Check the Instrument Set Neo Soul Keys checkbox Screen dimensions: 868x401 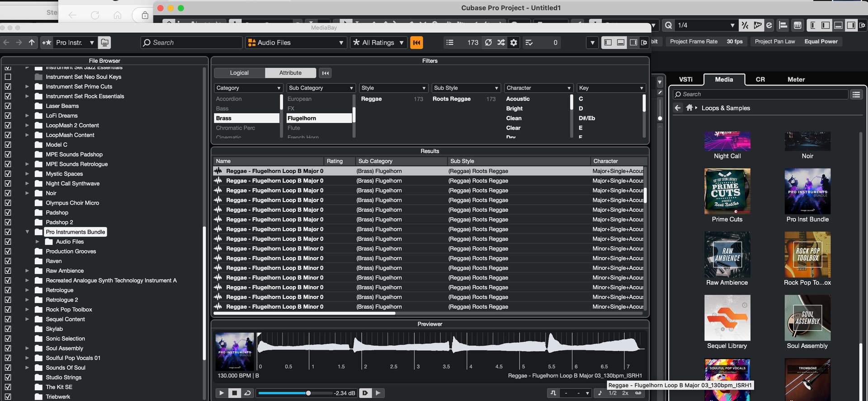click(x=8, y=77)
